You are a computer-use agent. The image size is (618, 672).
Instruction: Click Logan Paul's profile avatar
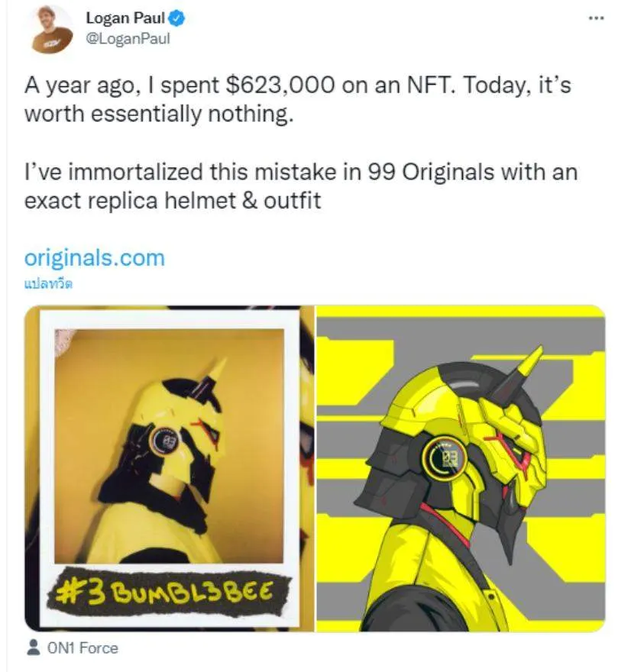pyautogui.click(x=52, y=29)
